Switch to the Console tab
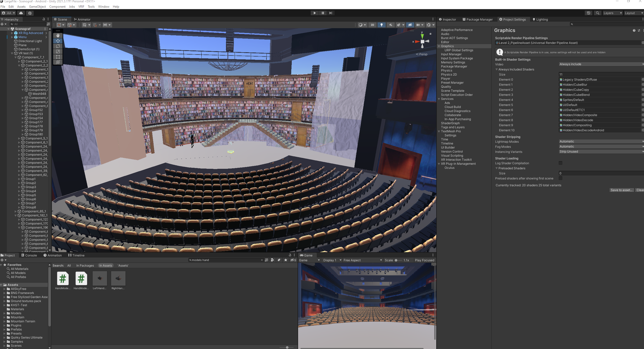This screenshot has width=644, height=349. pos(29,255)
